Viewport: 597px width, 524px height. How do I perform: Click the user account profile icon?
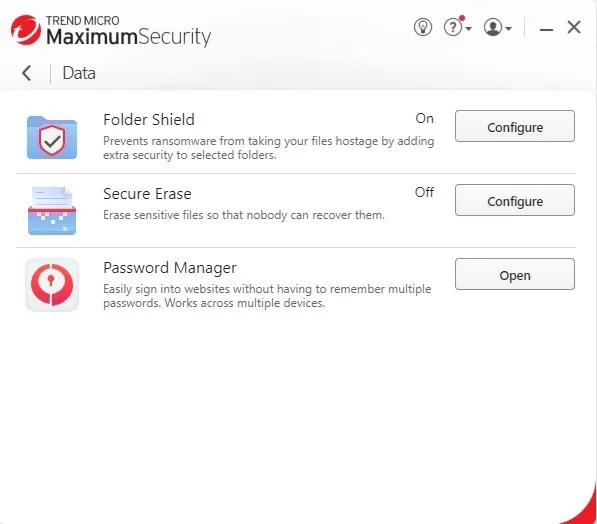pos(493,27)
